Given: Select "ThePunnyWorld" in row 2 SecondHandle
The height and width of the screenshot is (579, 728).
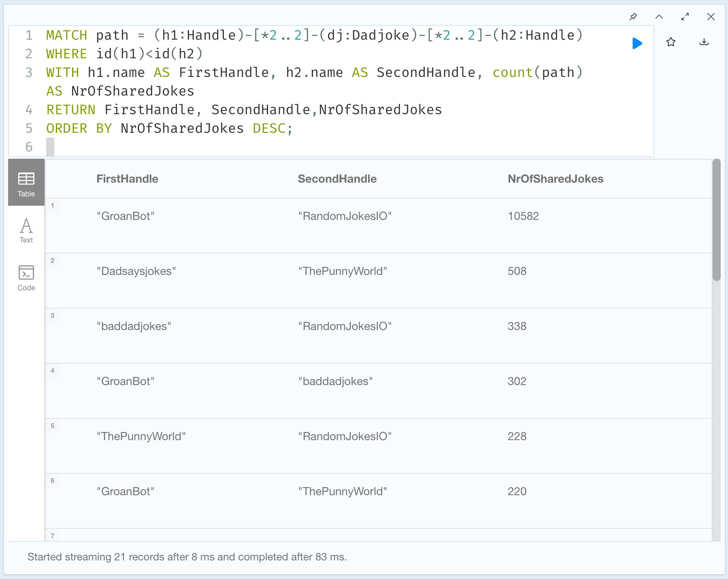Looking at the screenshot, I should tap(343, 271).
